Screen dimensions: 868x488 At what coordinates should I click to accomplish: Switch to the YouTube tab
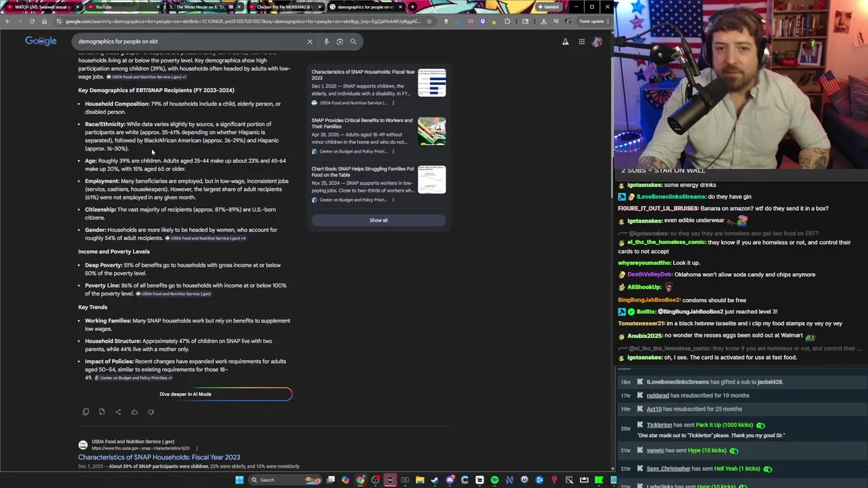click(123, 7)
